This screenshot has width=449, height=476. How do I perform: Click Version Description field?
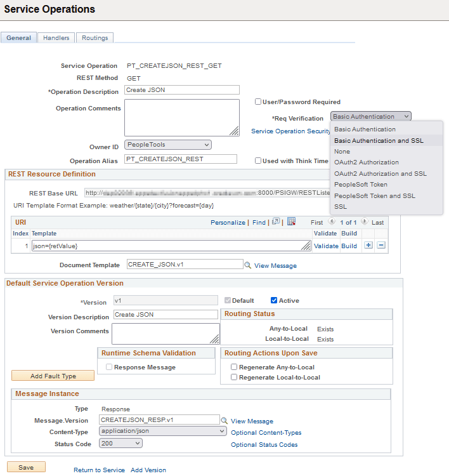[x=166, y=315]
